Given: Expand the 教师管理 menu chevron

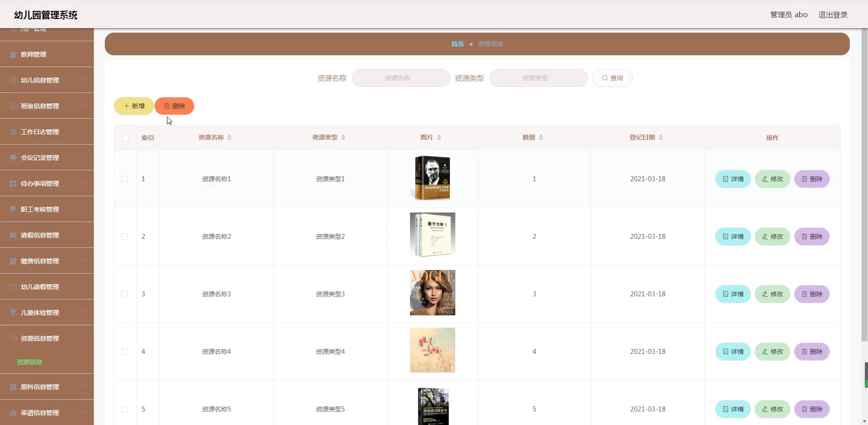Looking at the screenshot, I should click(82, 54).
